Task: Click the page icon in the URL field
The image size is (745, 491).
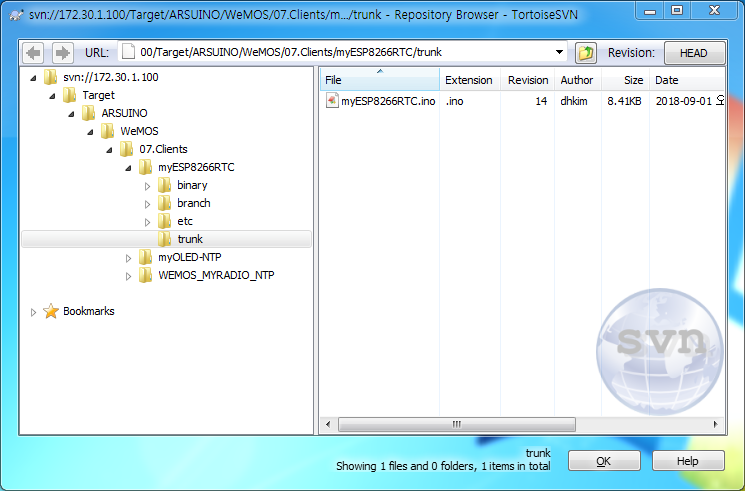Action: click(128, 52)
